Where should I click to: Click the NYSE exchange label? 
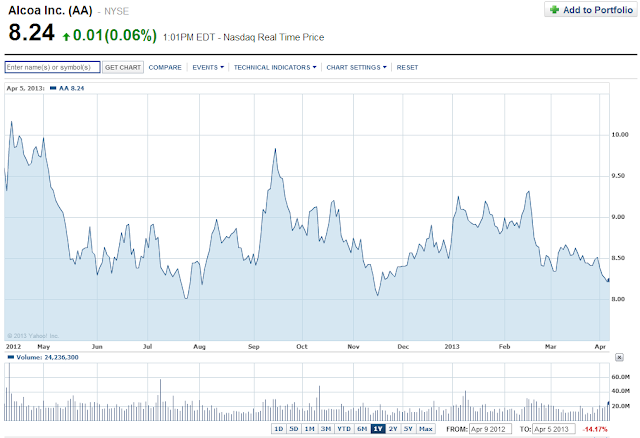point(116,11)
